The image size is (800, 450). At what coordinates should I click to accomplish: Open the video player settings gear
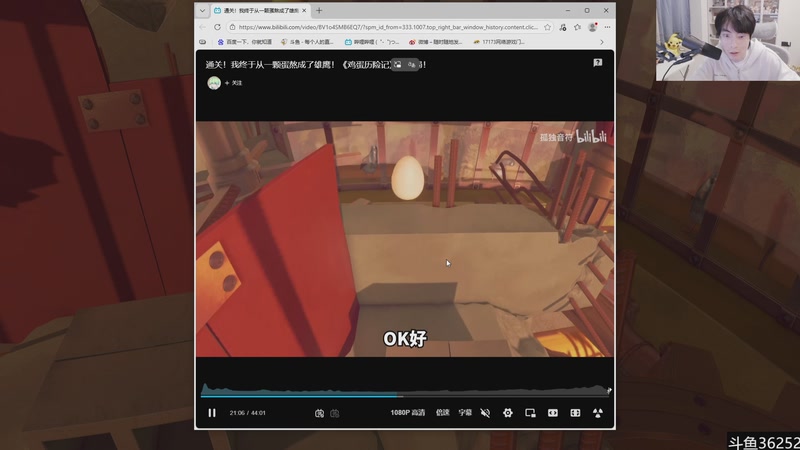(508, 413)
